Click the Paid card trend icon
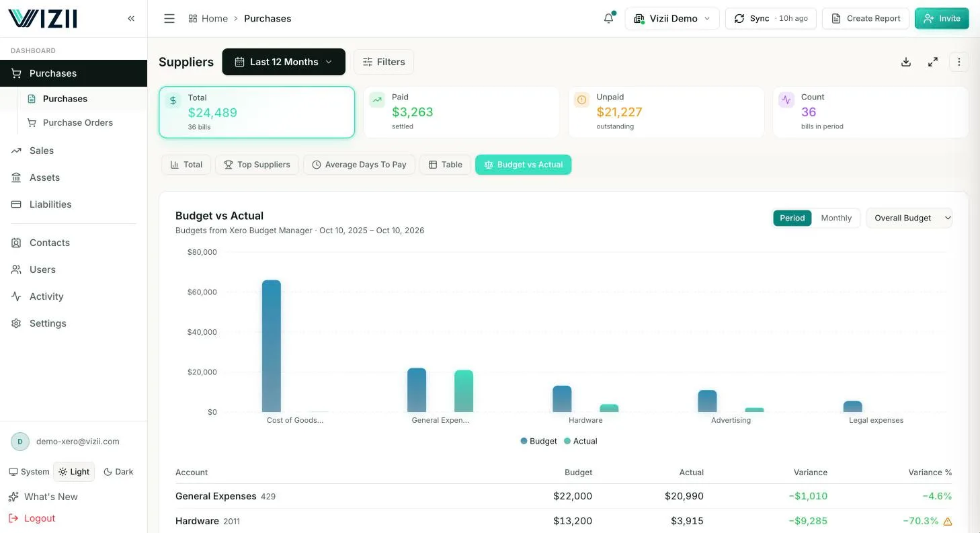This screenshot has width=980, height=533. (x=377, y=100)
